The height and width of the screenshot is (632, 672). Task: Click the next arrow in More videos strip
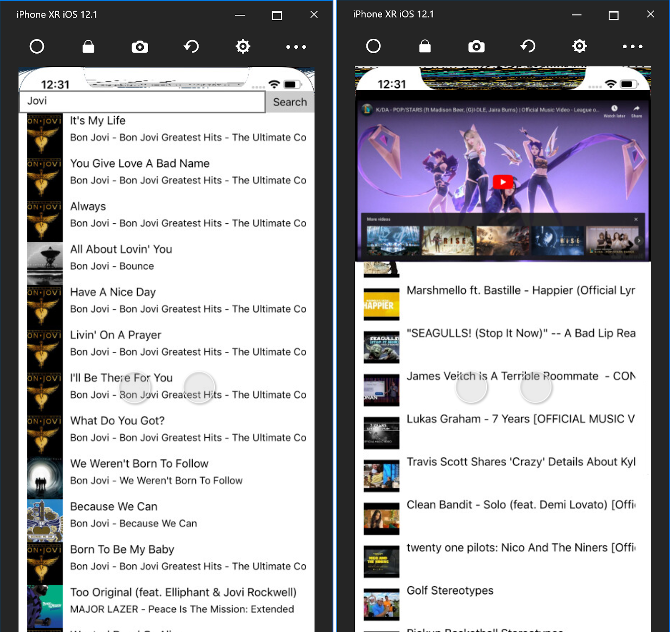click(x=639, y=241)
